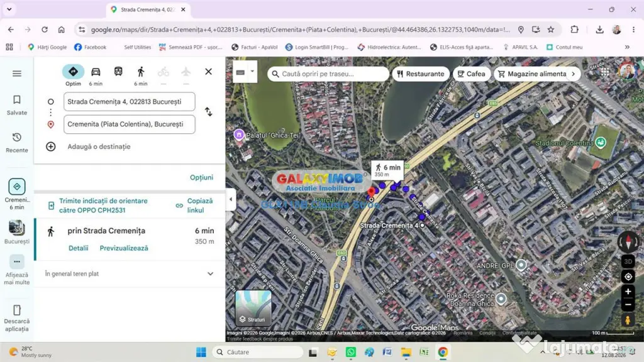The image size is (644, 362).
Task: Select the Optim best travel mode
Action: click(73, 75)
